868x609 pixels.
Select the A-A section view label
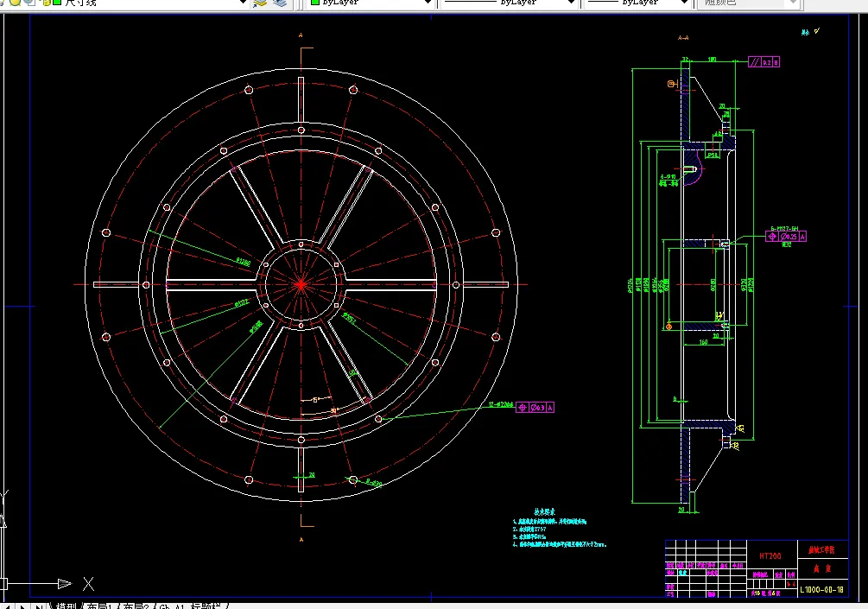pos(683,38)
